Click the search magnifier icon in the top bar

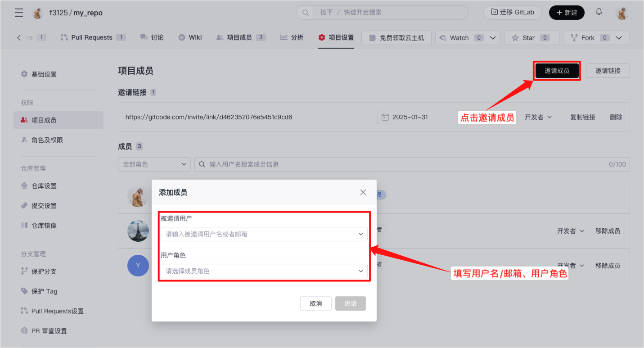(305, 13)
